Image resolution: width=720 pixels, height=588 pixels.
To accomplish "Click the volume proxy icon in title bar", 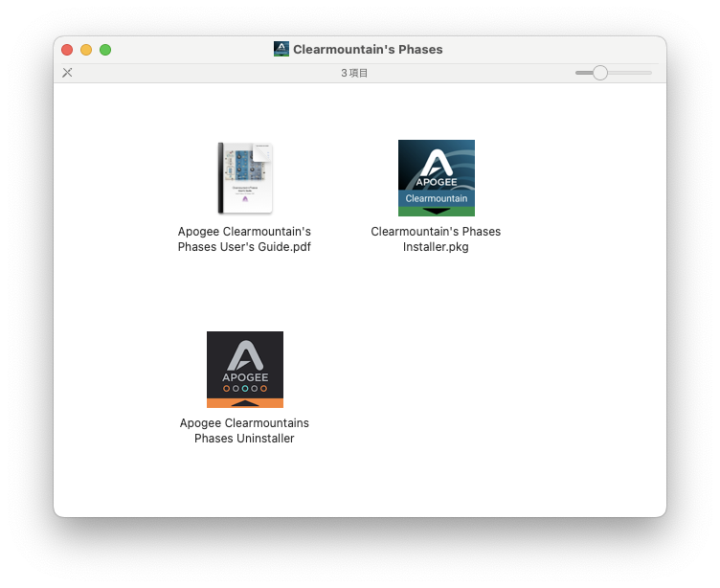I will coord(281,49).
